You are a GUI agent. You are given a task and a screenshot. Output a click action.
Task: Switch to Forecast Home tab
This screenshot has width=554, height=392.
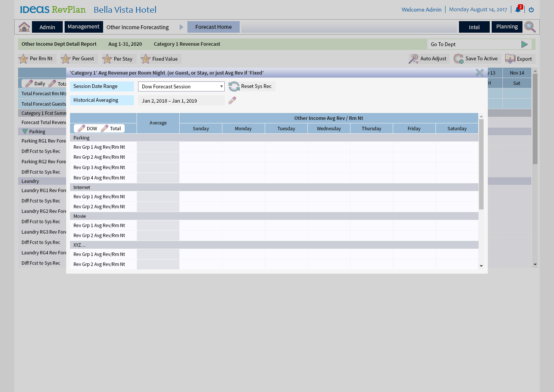click(x=214, y=27)
